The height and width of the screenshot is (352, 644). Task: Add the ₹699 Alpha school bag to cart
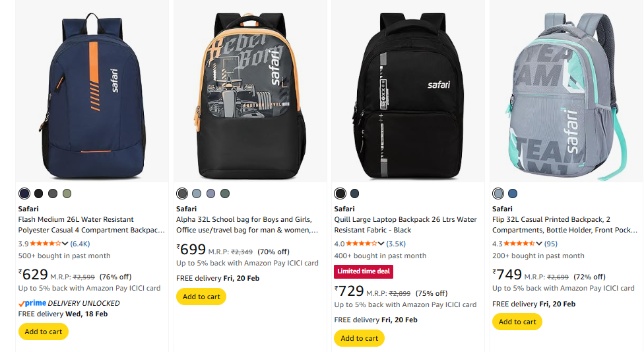click(x=201, y=297)
